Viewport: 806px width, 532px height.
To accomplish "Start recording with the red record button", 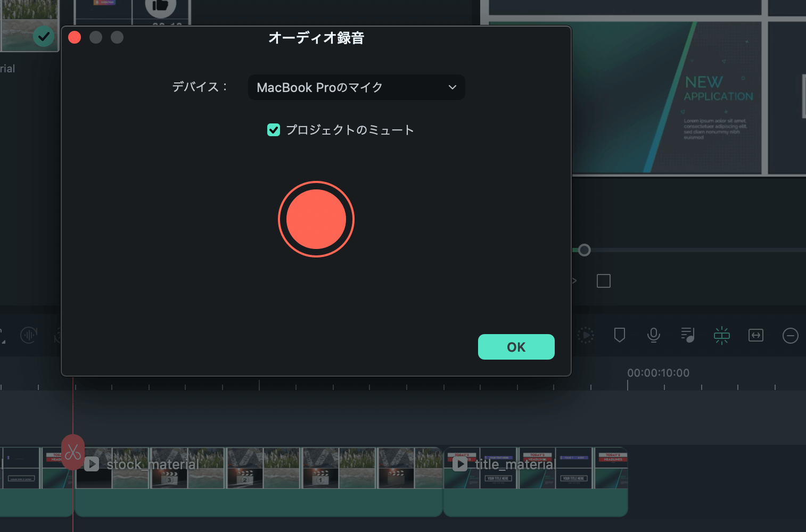I will click(x=316, y=219).
